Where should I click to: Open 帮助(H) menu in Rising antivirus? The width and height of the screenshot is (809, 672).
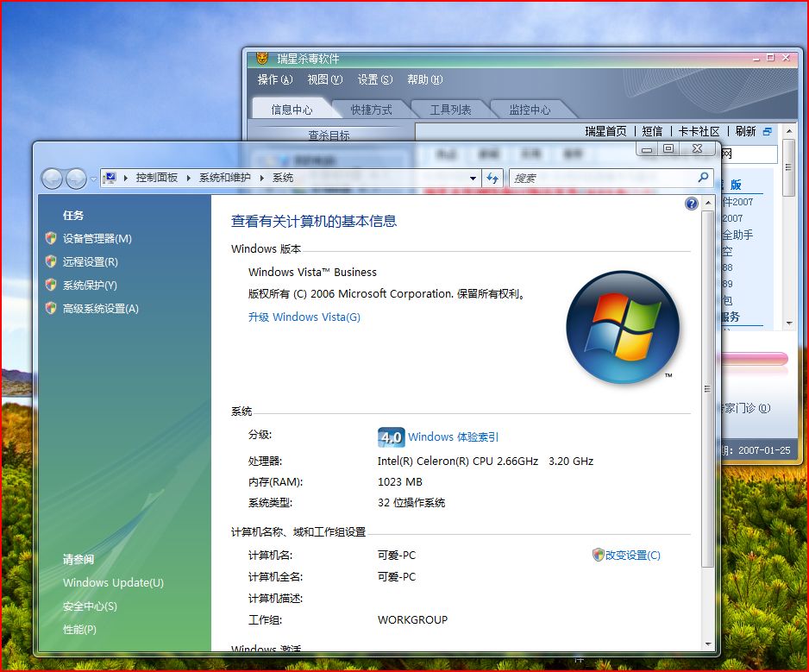tap(424, 79)
